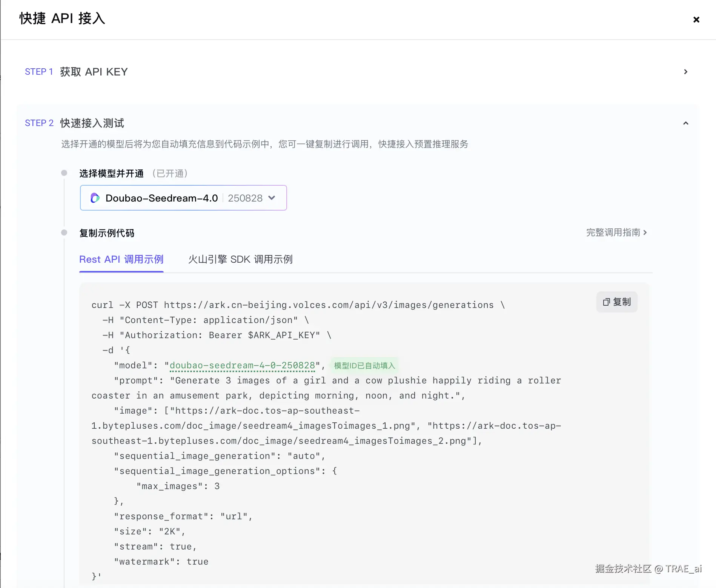Click the "response_format": "url" line
Screen dimensions: 716x588
(x=183, y=516)
